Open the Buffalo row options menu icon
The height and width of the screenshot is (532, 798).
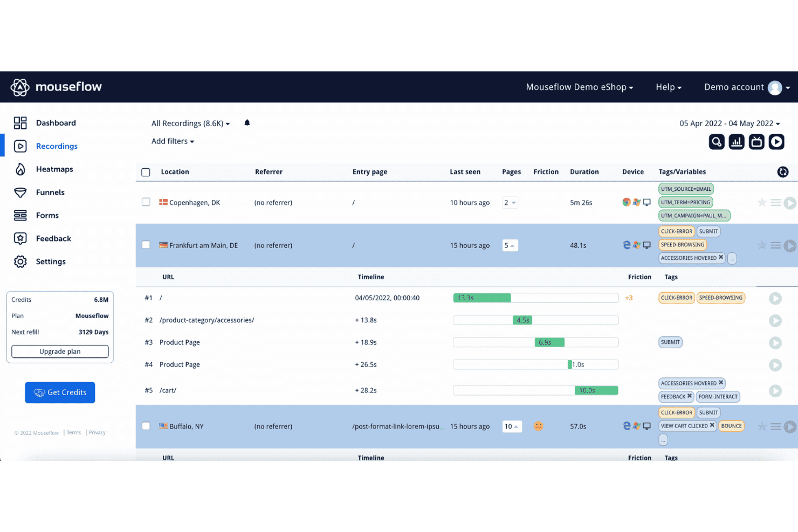click(776, 426)
